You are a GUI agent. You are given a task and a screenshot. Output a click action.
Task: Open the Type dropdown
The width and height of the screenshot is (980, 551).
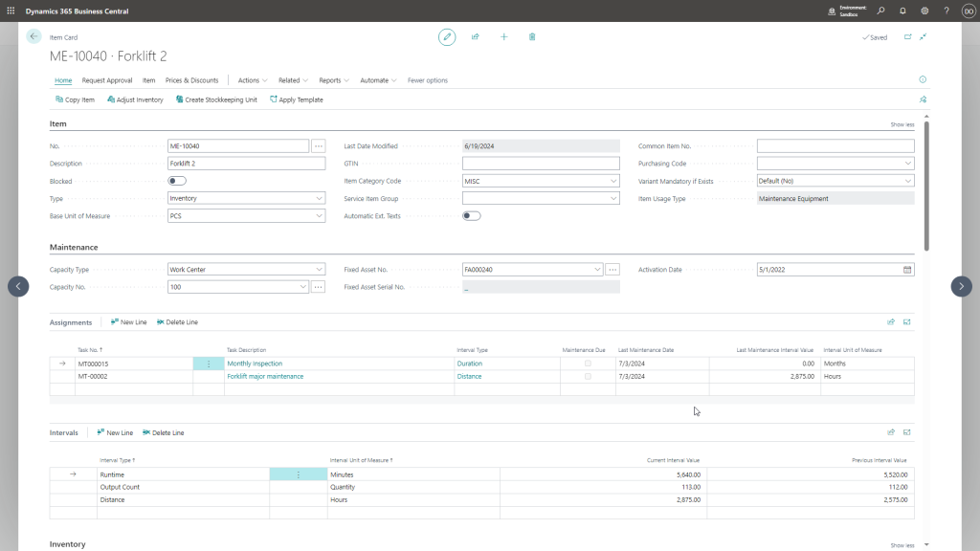tap(320, 198)
